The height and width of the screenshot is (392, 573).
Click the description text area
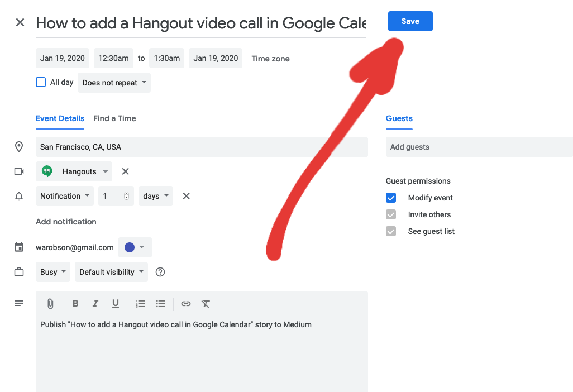pyautogui.click(x=202, y=355)
